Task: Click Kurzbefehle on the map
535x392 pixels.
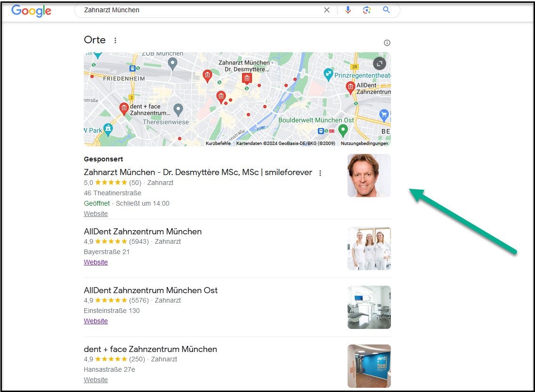Action: (x=218, y=143)
